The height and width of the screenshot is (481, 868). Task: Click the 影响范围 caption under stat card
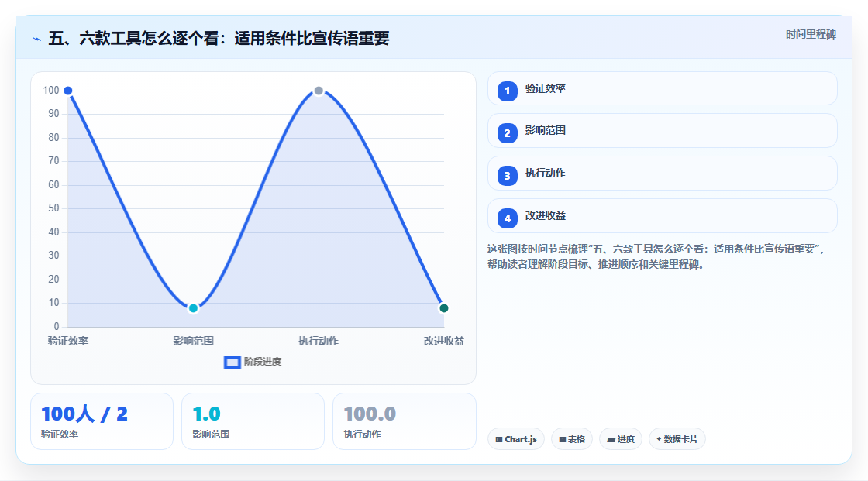(211, 435)
